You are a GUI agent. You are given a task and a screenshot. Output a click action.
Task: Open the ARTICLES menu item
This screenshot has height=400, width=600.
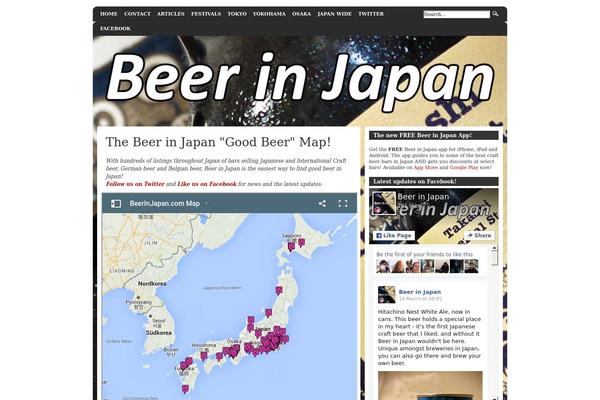point(171,14)
